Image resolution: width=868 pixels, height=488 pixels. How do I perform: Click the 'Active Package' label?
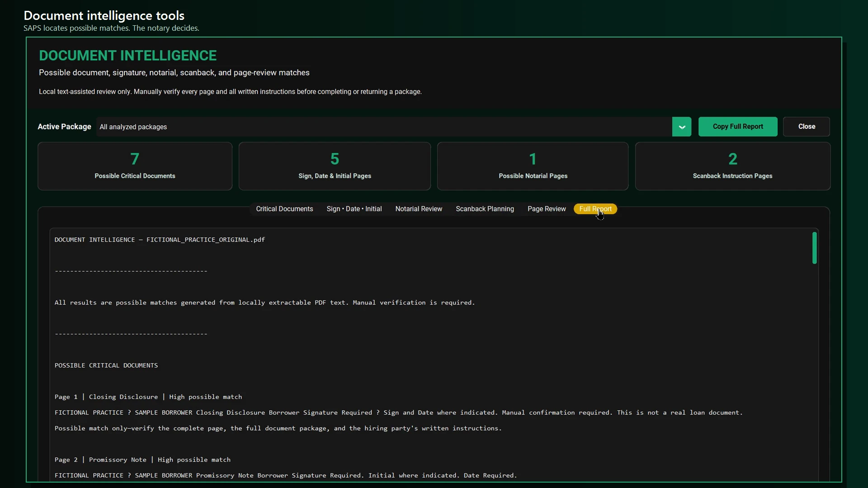[x=64, y=127]
